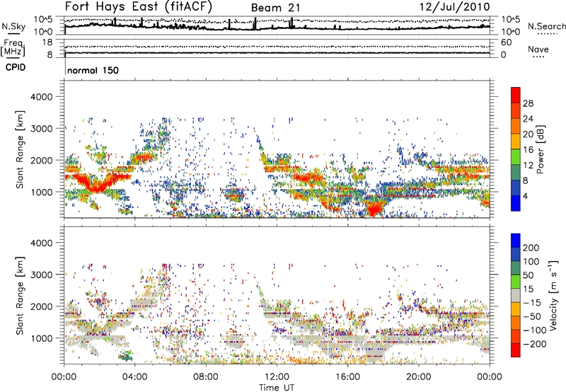This screenshot has height=392, width=566.
Task: Click the 'normal 150' CPID text
Action: [x=93, y=70]
